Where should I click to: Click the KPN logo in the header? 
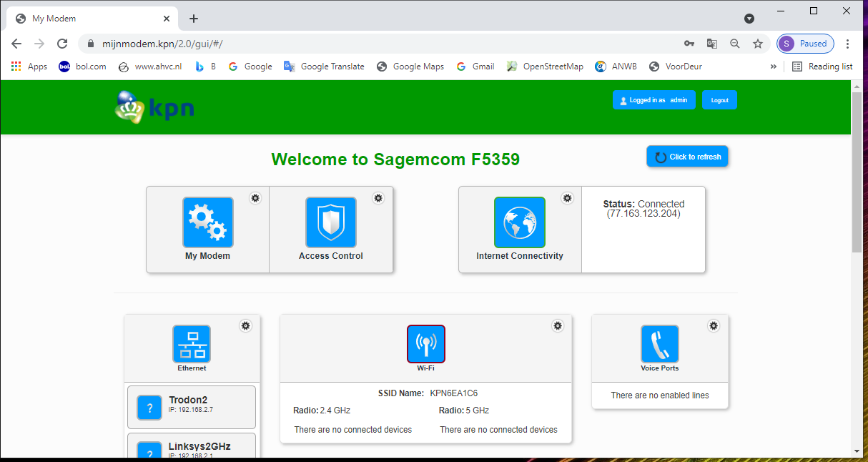click(154, 107)
